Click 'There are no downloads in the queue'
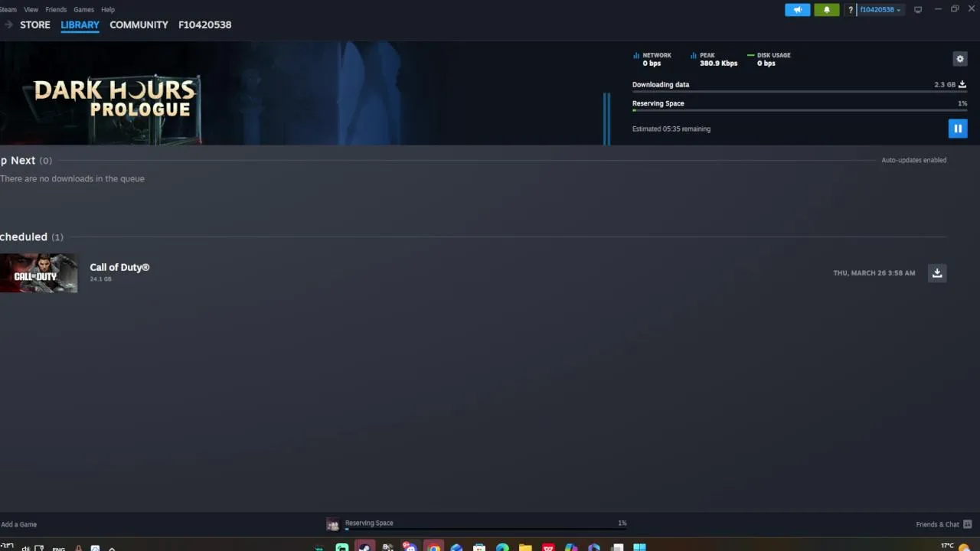 click(72, 178)
